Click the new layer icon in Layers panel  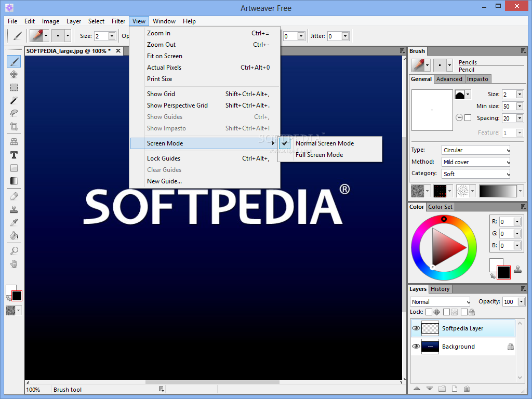click(454, 389)
